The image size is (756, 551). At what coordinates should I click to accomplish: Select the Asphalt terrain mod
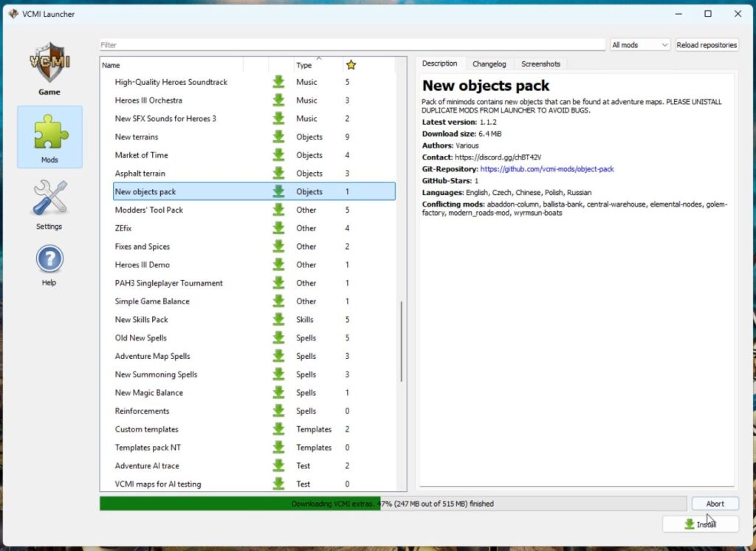click(x=254, y=174)
